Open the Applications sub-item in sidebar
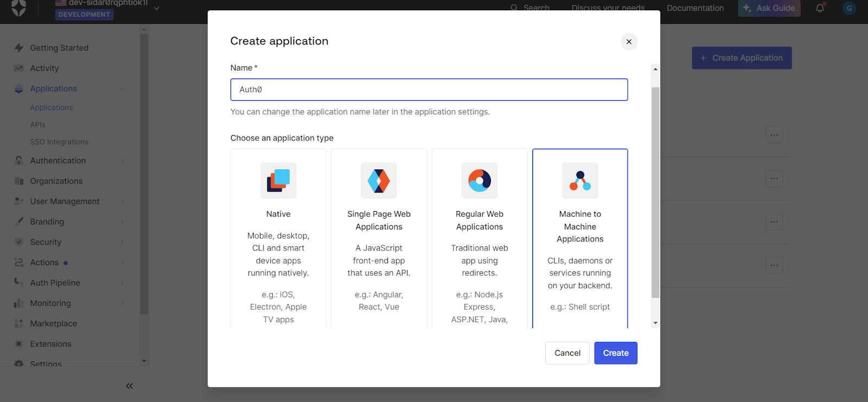Viewport: 868px width, 402px height. tap(51, 107)
